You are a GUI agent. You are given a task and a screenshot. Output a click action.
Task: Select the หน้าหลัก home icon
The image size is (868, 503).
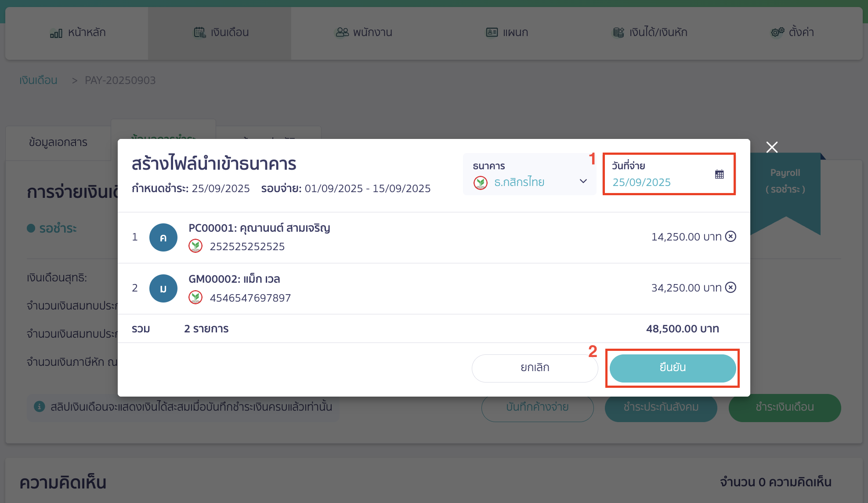click(x=57, y=32)
